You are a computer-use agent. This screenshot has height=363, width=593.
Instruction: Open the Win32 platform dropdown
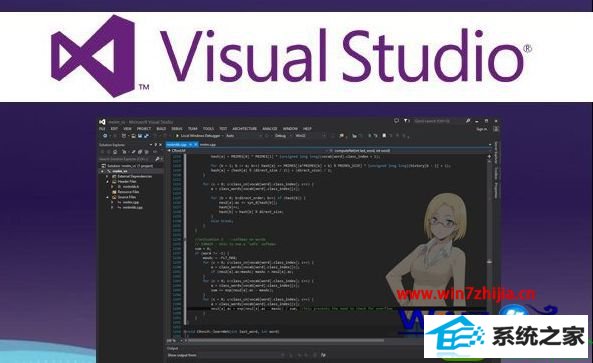pos(309,136)
